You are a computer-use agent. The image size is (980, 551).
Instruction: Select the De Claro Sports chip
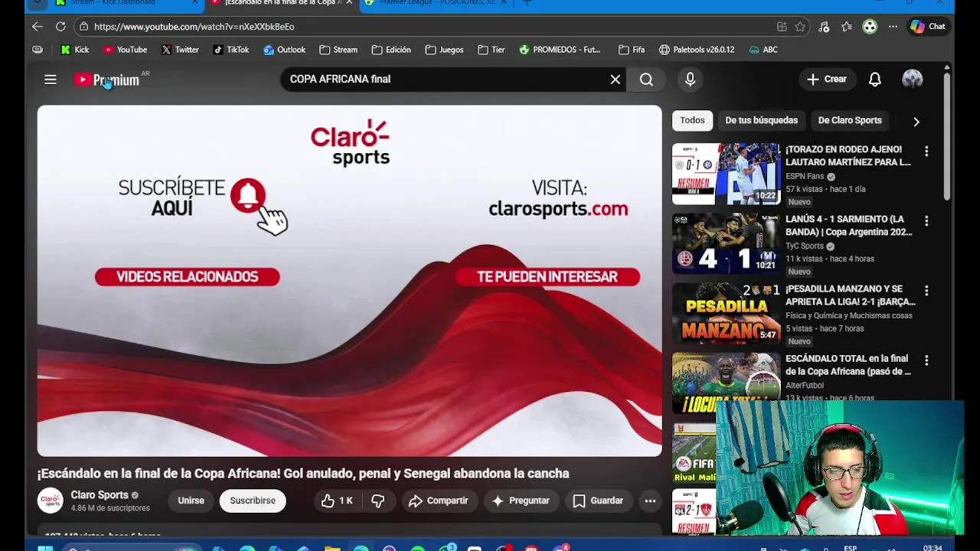pyautogui.click(x=850, y=120)
